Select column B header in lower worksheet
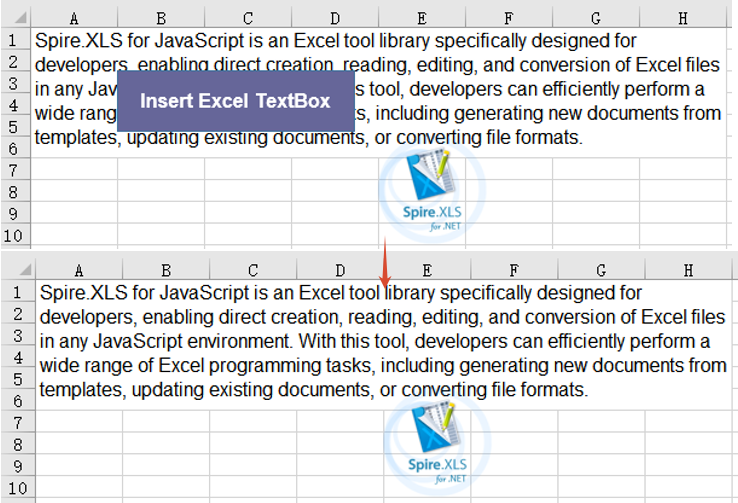 pyautogui.click(x=166, y=271)
